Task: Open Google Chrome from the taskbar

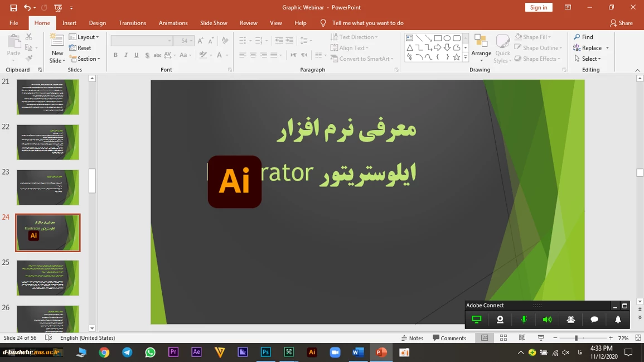Action: point(104,352)
